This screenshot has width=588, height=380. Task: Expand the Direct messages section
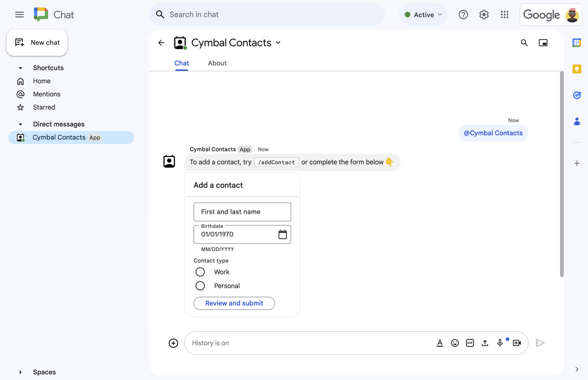pos(20,124)
